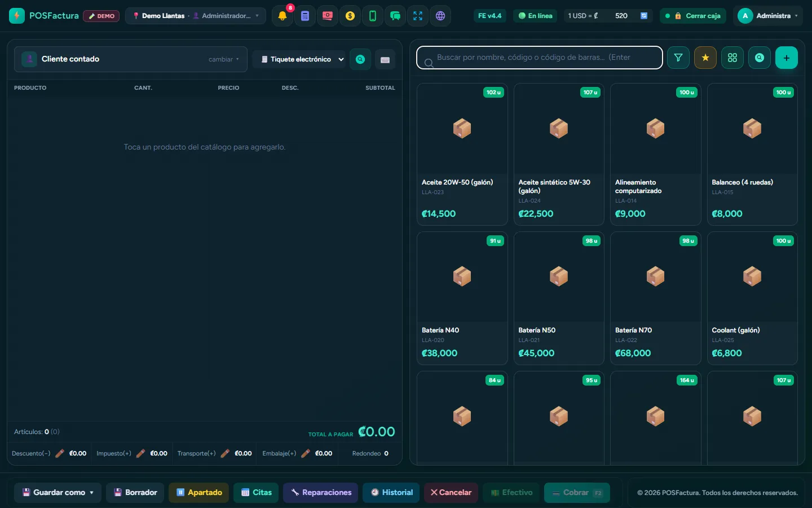Edit the USD exchange rate value 520
The height and width of the screenshot is (508, 812).
point(621,16)
